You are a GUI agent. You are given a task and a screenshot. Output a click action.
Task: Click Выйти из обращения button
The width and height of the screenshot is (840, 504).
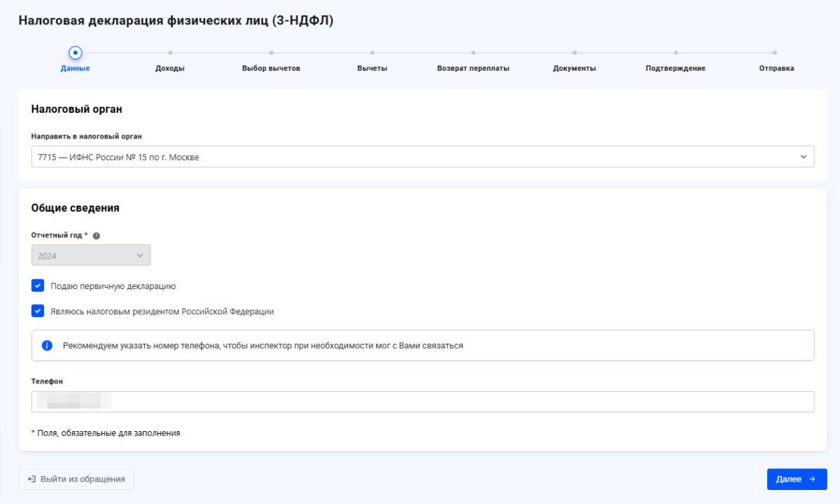click(x=76, y=479)
